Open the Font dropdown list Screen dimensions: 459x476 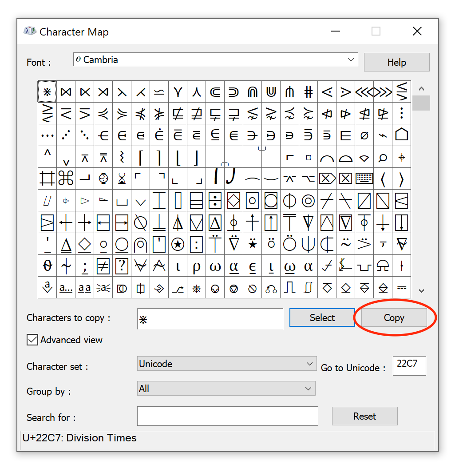[352, 59]
